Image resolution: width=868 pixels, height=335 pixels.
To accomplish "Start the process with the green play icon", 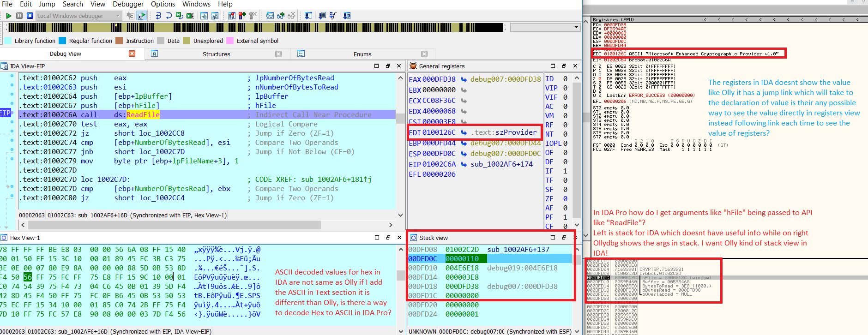I will coord(9,16).
